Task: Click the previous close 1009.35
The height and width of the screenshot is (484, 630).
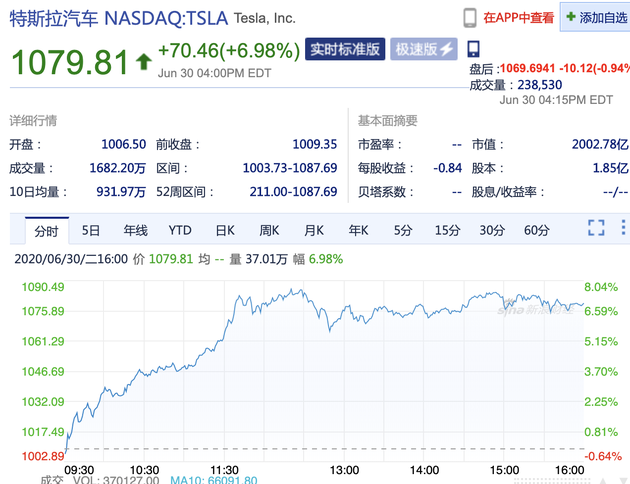Action: point(315,144)
